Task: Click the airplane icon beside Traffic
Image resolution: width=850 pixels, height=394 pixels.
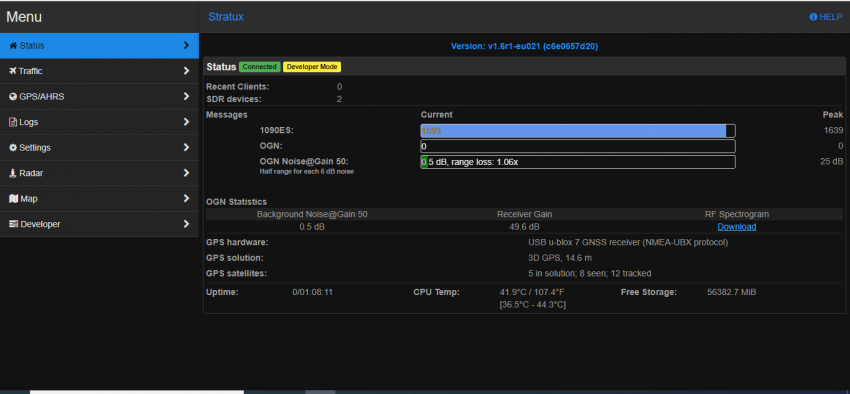Action: click(13, 71)
